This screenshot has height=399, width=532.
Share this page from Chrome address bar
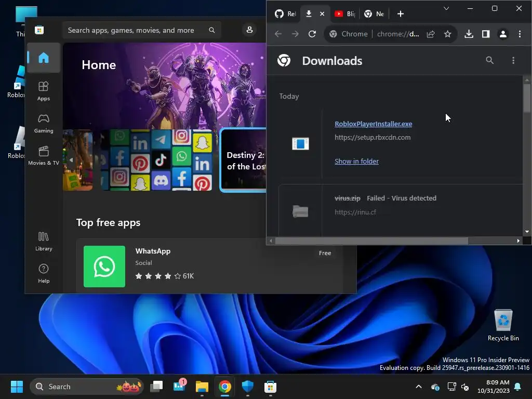pos(431,34)
